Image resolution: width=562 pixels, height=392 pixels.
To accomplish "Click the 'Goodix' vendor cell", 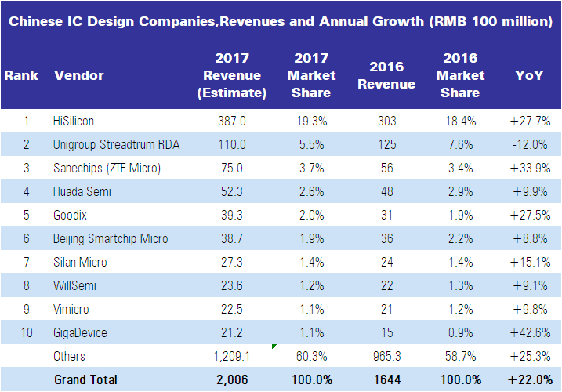I will [x=70, y=215].
